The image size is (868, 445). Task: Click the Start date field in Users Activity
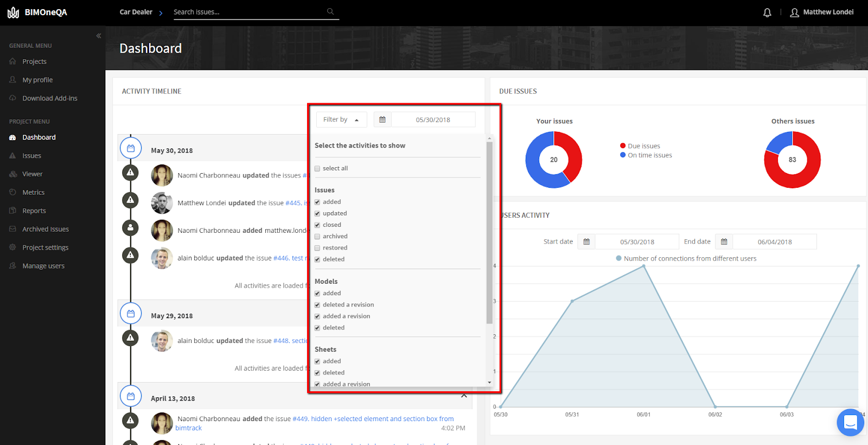coord(637,241)
